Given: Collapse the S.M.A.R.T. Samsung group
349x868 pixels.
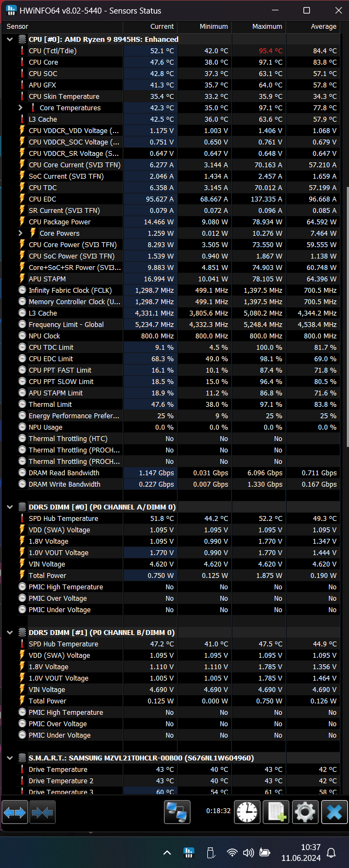Looking at the screenshot, I should (x=9, y=758).
